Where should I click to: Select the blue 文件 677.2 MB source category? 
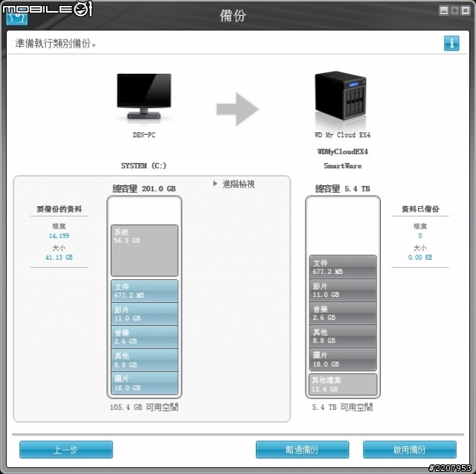[144, 291]
